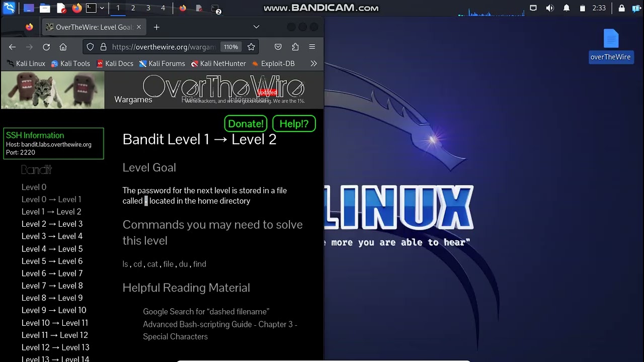Go to Firefox home page

point(63,47)
